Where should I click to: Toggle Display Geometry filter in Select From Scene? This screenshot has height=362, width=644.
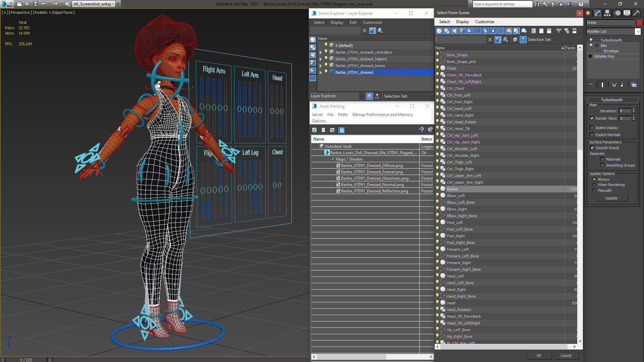(x=439, y=31)
